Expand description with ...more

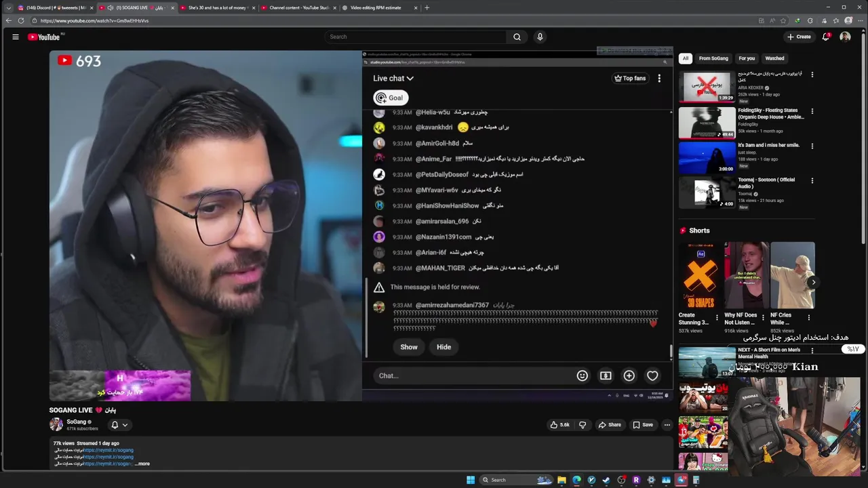click(x=142, y=464)
